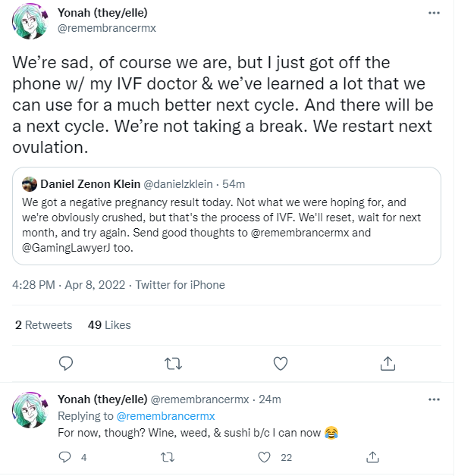
Task: Like the main tweet with heart icon
Action: pos(281,363)
